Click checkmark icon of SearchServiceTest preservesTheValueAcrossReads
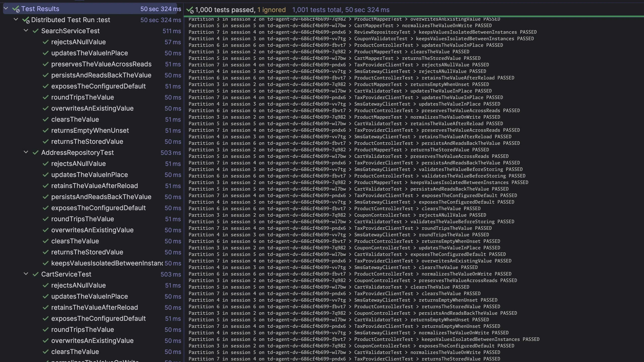This screenshot has width=644, height=362. (46, 64)
